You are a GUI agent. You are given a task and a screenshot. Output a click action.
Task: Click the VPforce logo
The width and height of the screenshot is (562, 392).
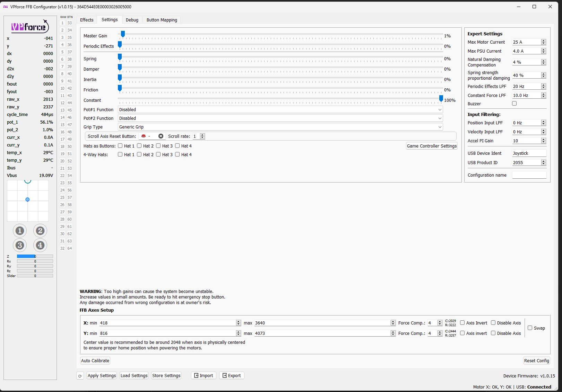(30, 27)
